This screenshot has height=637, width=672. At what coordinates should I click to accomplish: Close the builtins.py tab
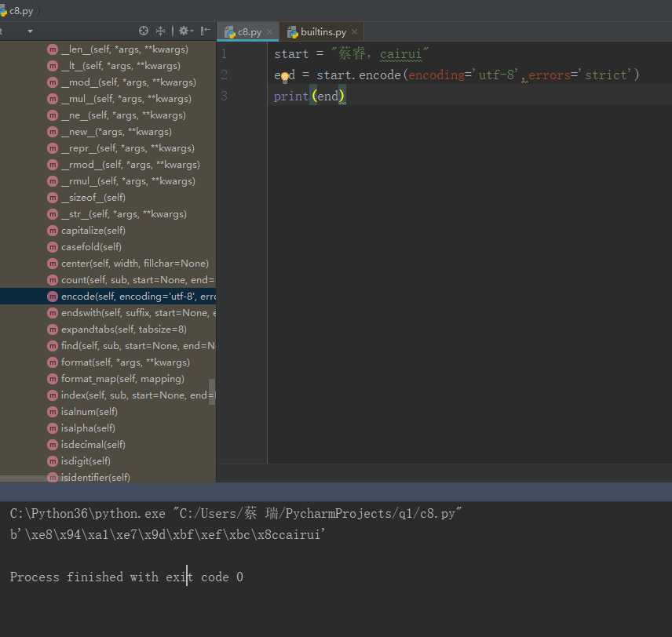pyautogui.click(x=354, y=32)
